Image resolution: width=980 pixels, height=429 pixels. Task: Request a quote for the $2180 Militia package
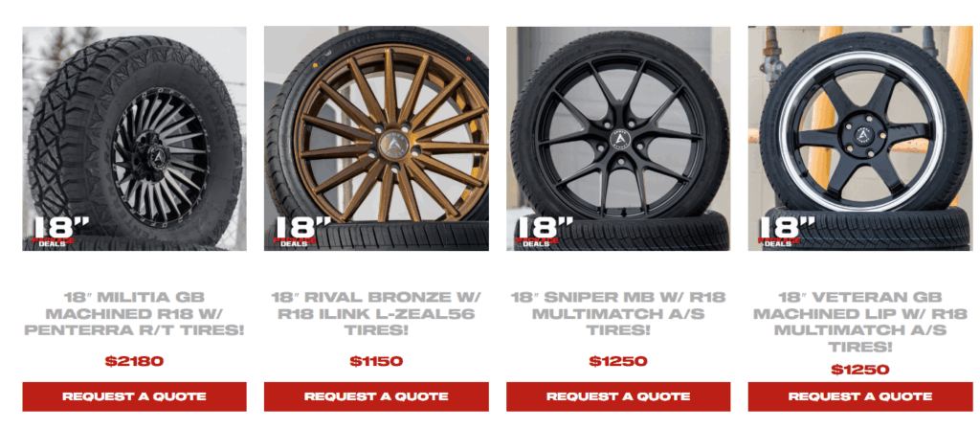pos(134,396)
